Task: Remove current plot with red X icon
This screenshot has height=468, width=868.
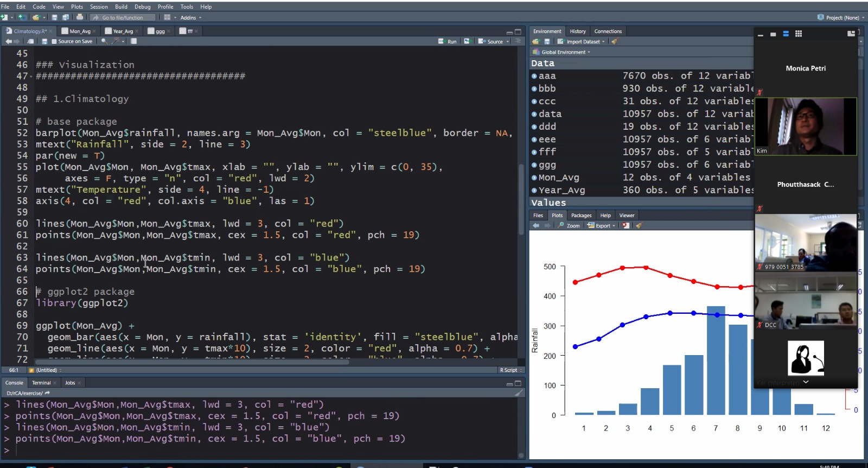Action: (x=626, y=226)
